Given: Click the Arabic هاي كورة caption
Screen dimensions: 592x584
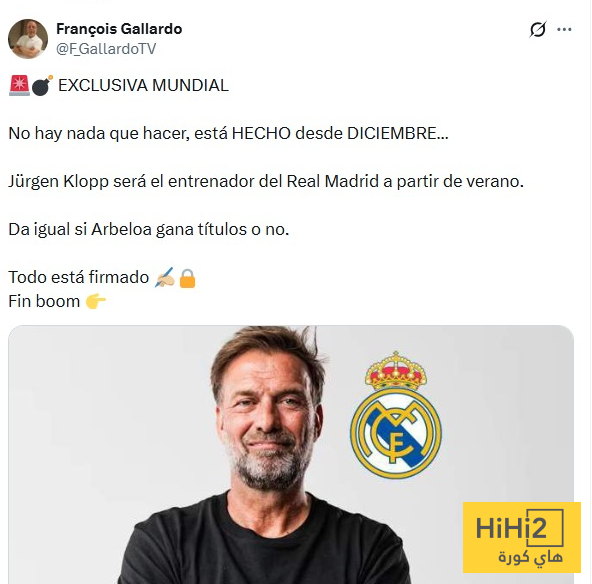Looking at the screenshot, I should pos(530,558).
